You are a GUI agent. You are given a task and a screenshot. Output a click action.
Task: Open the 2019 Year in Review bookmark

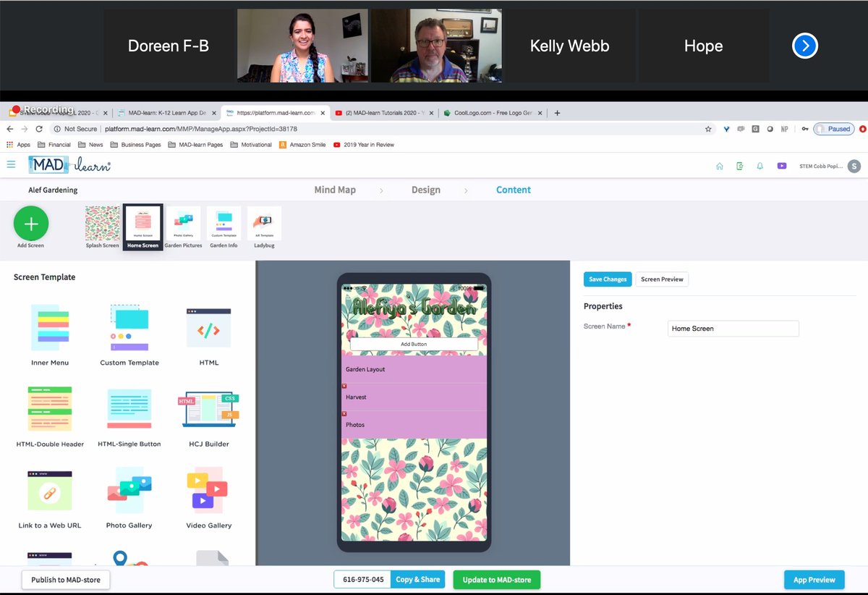coord(364,145)
